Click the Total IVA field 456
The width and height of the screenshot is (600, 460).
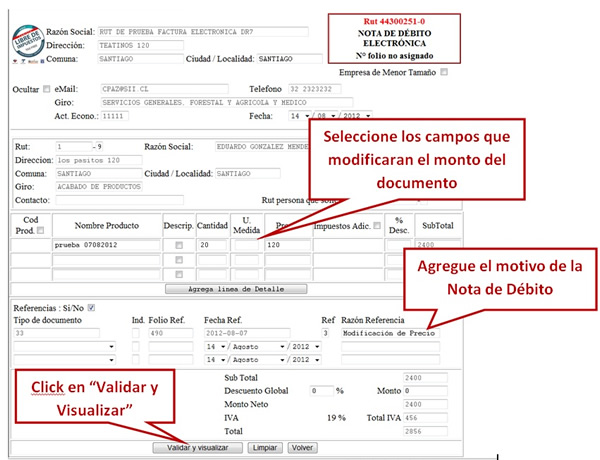click(425, 418)
